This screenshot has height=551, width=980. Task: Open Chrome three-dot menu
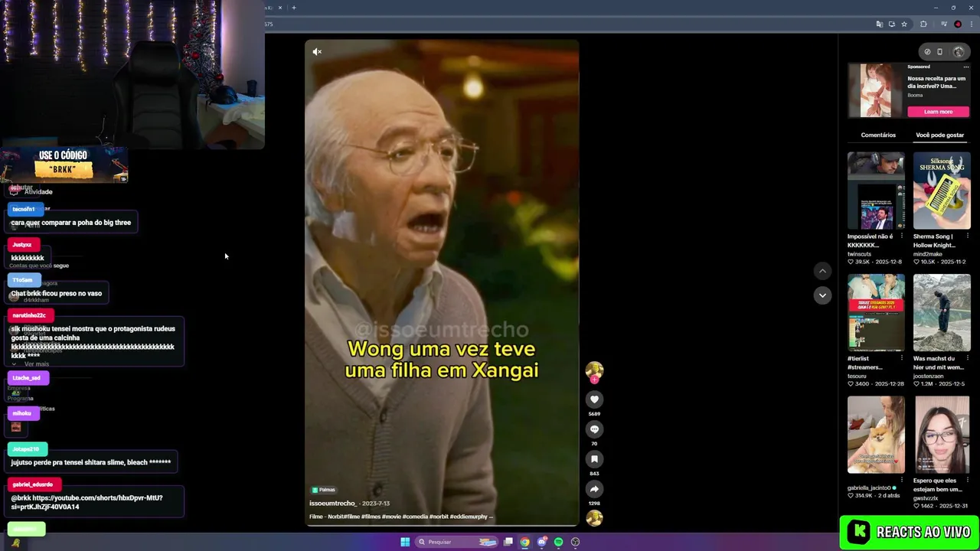click(972, 24)
